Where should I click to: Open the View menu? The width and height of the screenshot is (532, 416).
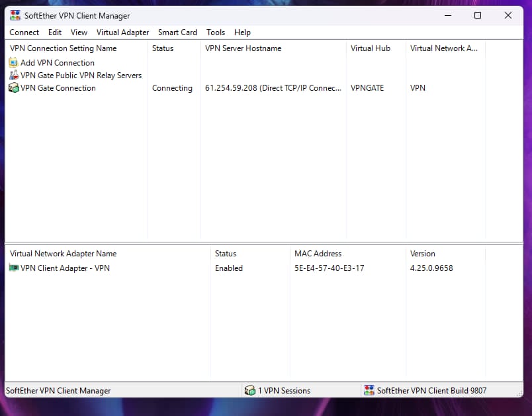pos(79,32)
